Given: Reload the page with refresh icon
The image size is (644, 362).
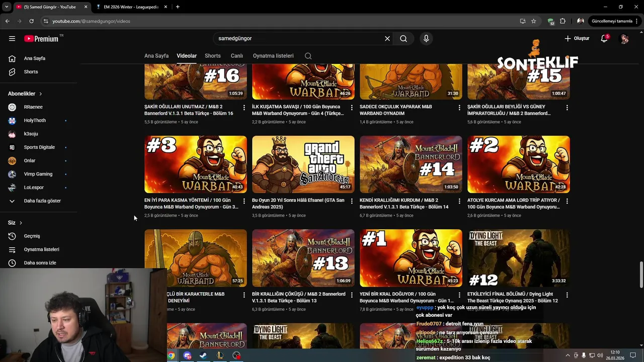Looking at the screenshot, I should tap(31, 21).
